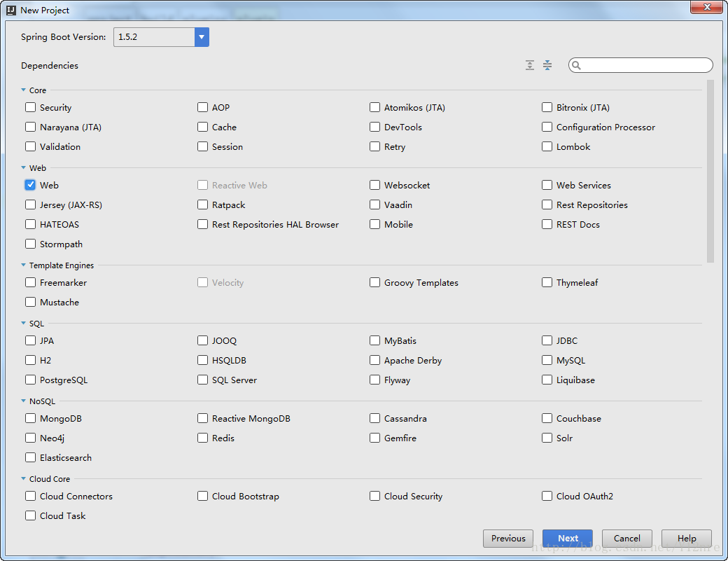
Task: Check the AOP dependency
Action: pos(202,107)
